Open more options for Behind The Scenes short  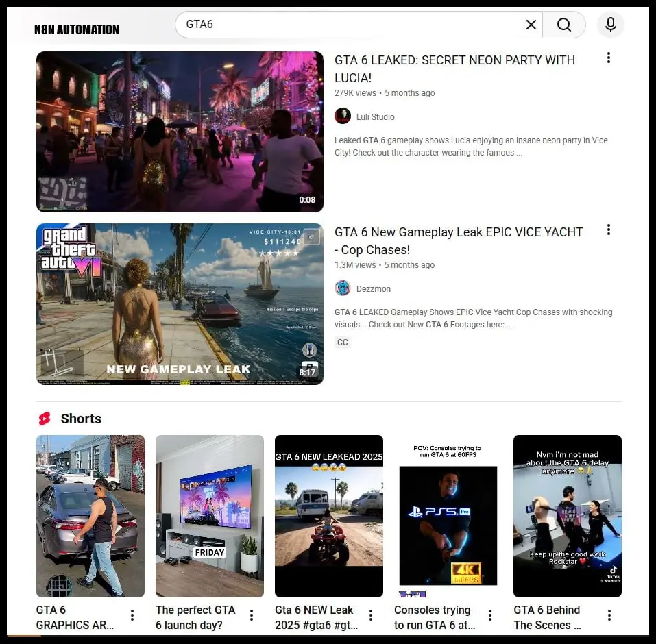pos(609,615)
